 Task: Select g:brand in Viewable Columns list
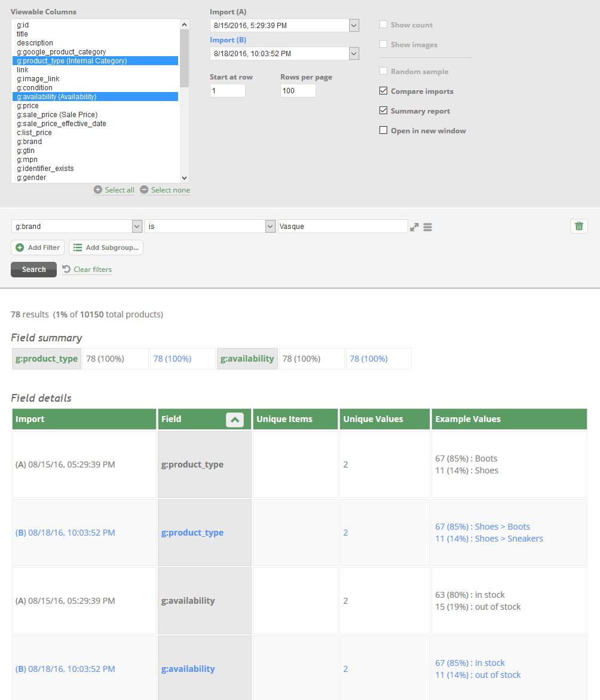click(x=29, y=142)
